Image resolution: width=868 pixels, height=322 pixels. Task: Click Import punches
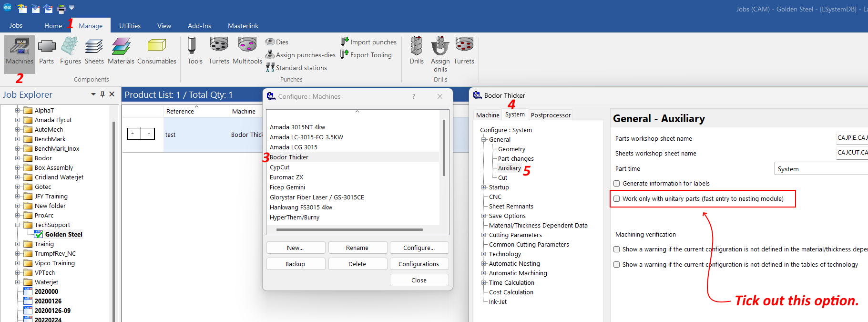[x=368, y=42]
